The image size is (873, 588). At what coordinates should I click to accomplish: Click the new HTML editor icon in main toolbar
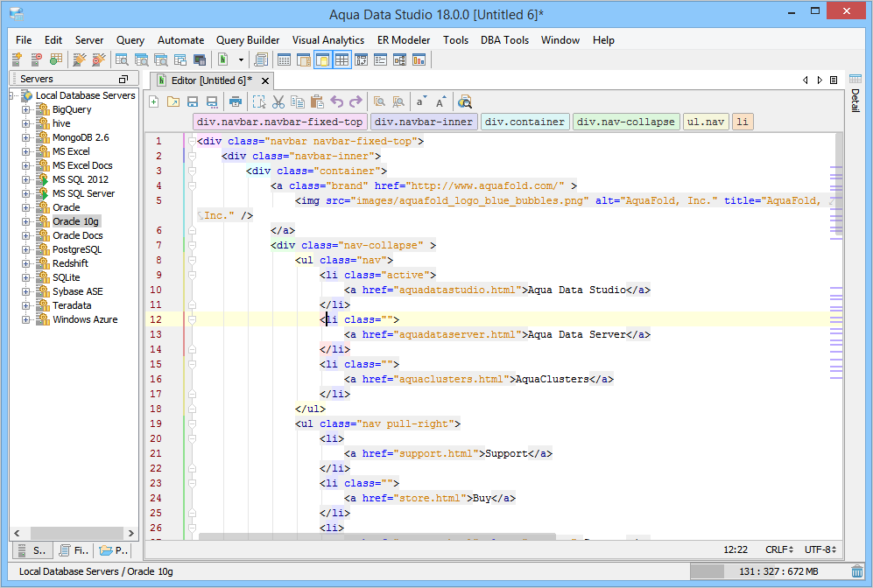click(222, 59)
